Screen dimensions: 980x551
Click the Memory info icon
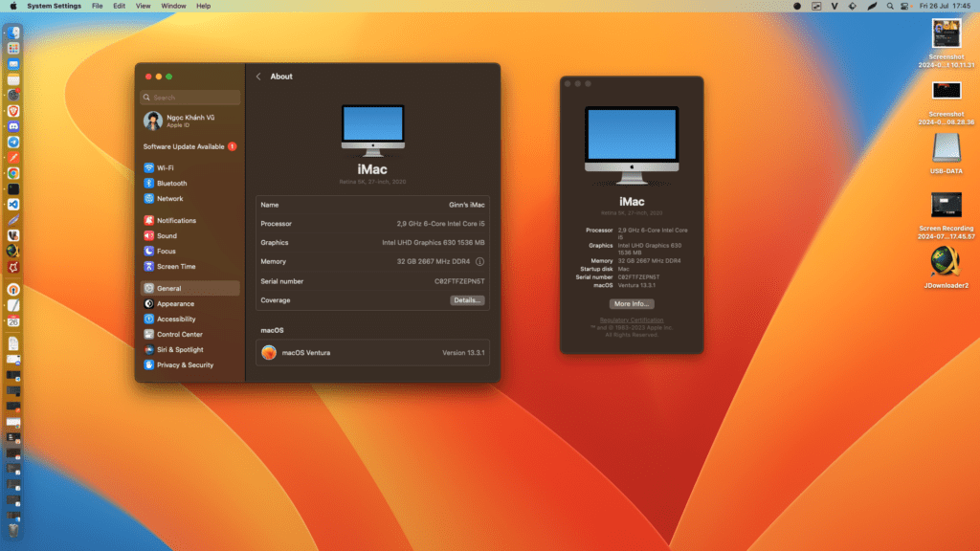pyautogui.click(x=480, y=262)
